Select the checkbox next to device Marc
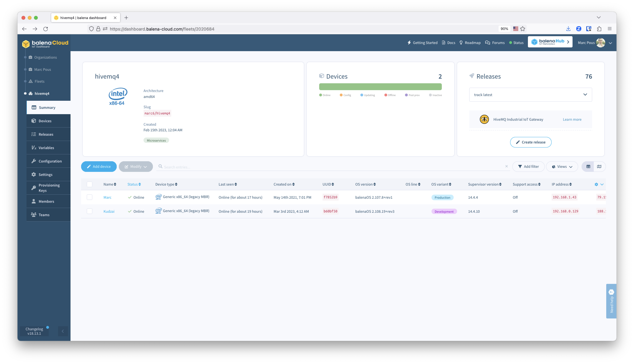 pyautogui.click(x=90, y=197)
